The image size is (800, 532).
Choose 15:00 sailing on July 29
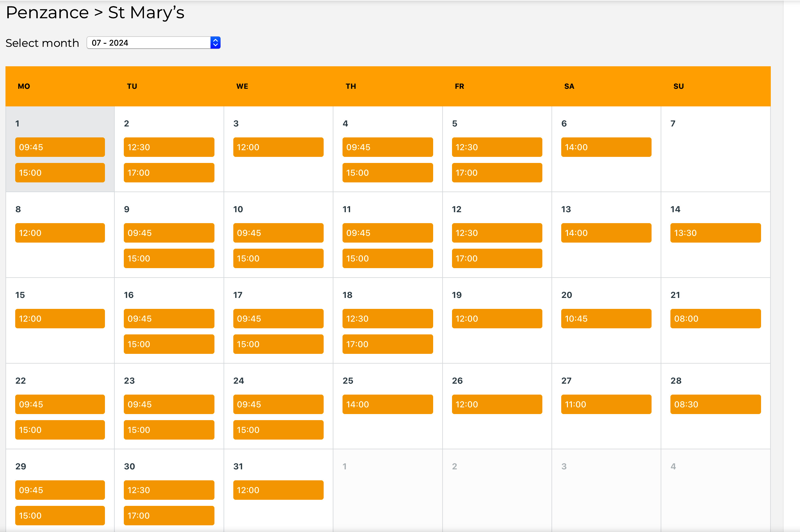tap(60, 515)
